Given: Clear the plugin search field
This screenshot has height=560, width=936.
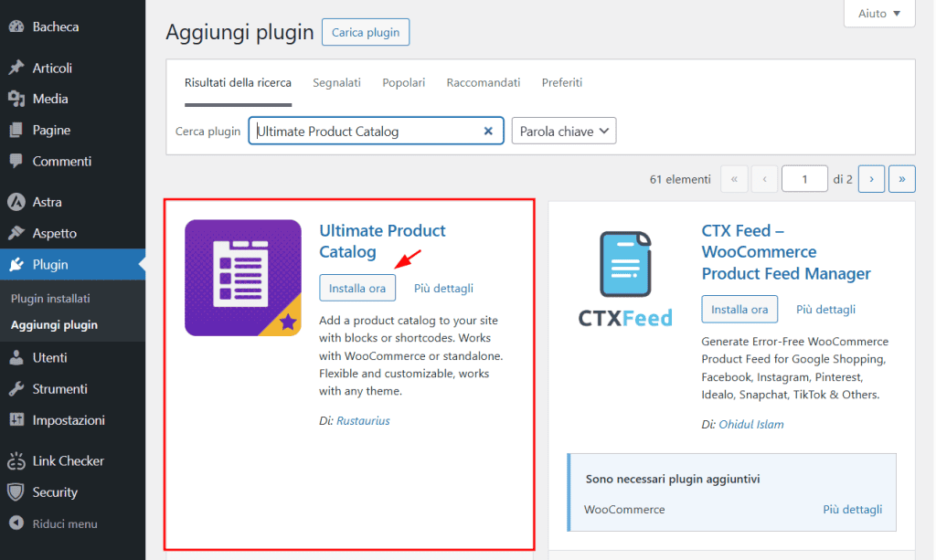Looking at the screenshot, I should pyautogui.click(x=488, y=131).
